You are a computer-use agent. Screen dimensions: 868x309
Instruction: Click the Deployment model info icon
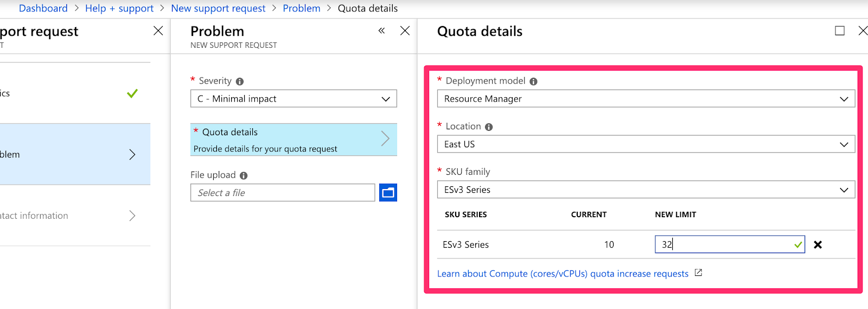point(533,81)
